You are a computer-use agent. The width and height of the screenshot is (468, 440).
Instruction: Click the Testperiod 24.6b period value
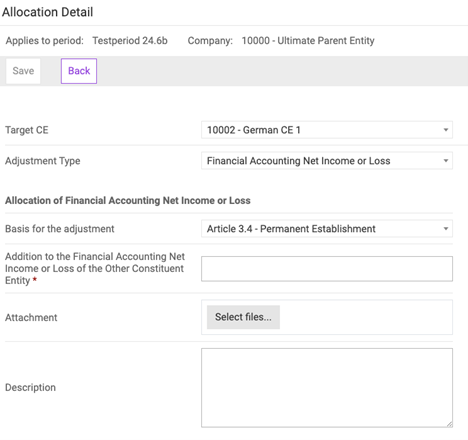point(130,41)
